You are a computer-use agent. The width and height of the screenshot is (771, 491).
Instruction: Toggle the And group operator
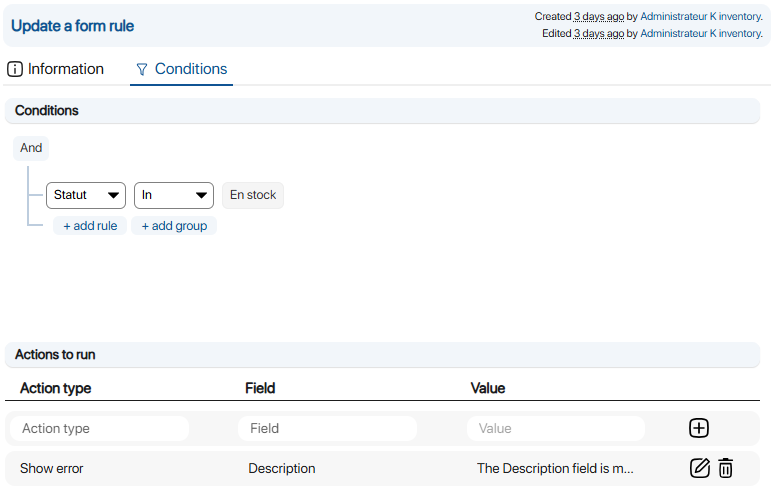coord(31,148)
